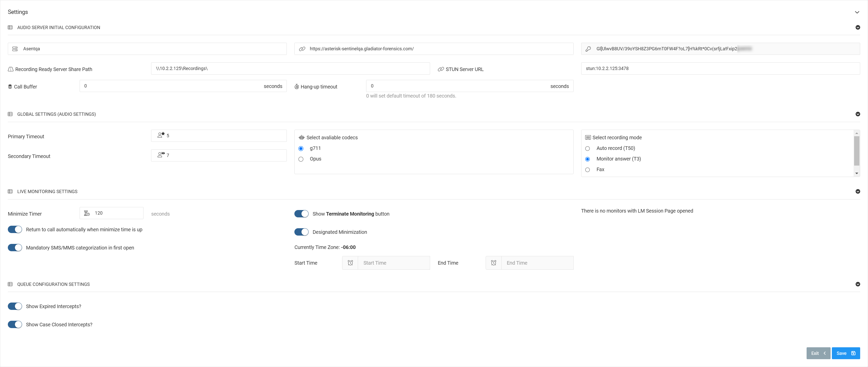This screenshot has height=367, width=868.
Task: Collapse the Audio Server Initial Configuration section
Action: [x=858, y=27]
